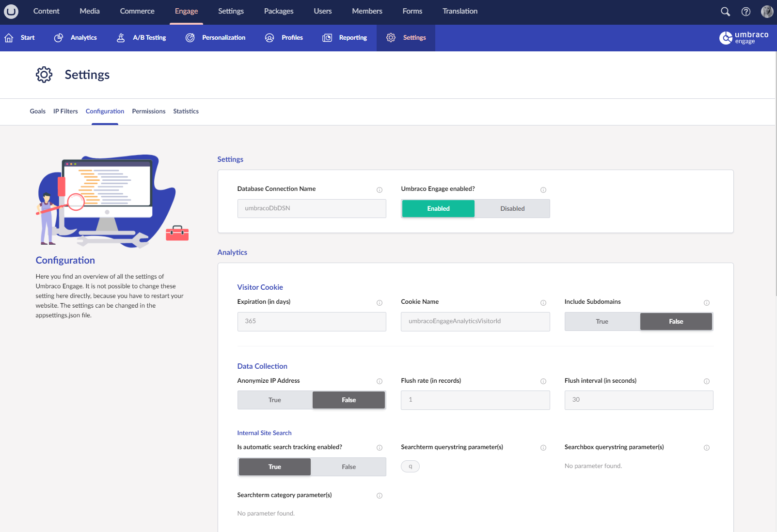Open the Profiles section icon
The image size is (777, 532).
coord(270,37)
